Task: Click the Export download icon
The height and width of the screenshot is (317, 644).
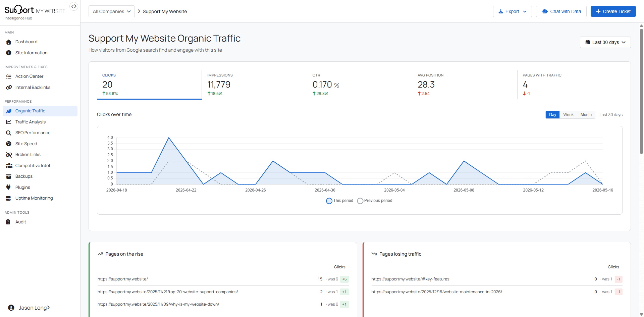Action: [501, 11]
